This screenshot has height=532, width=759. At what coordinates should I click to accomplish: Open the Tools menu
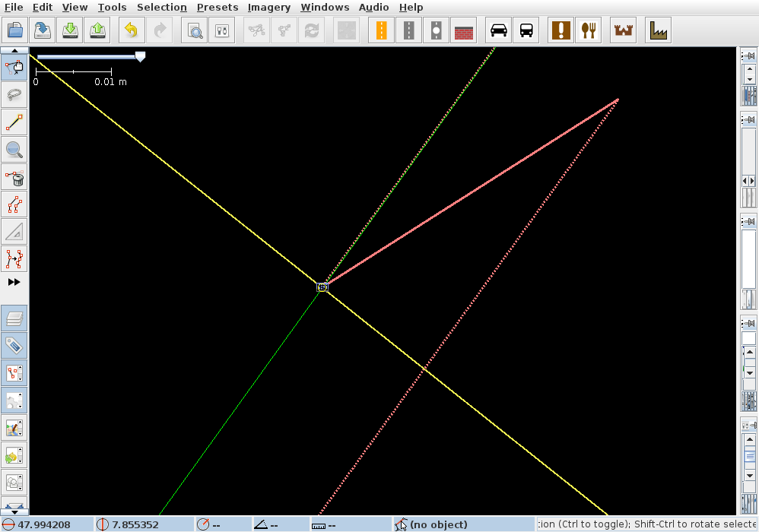(112, 8)
